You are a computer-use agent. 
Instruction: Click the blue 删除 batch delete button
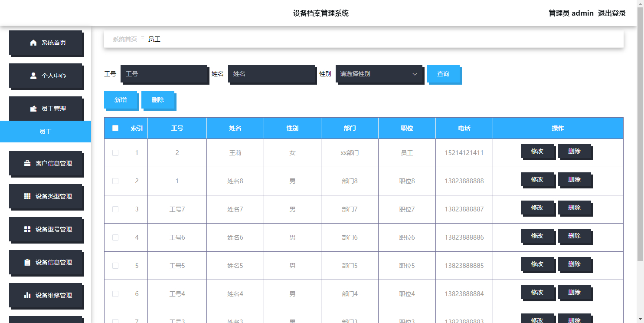tap(158, 100)
